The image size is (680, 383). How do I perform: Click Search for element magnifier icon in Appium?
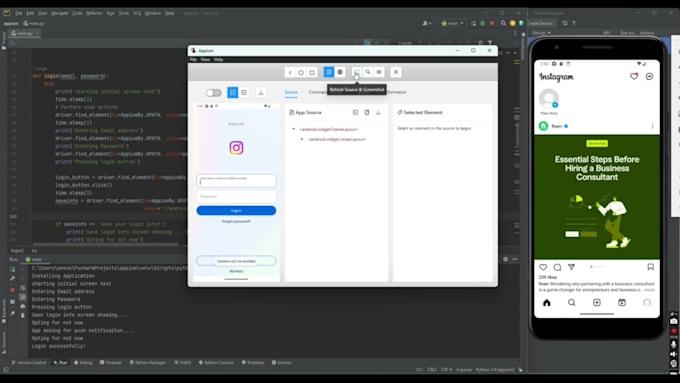(x=368, y=72)
